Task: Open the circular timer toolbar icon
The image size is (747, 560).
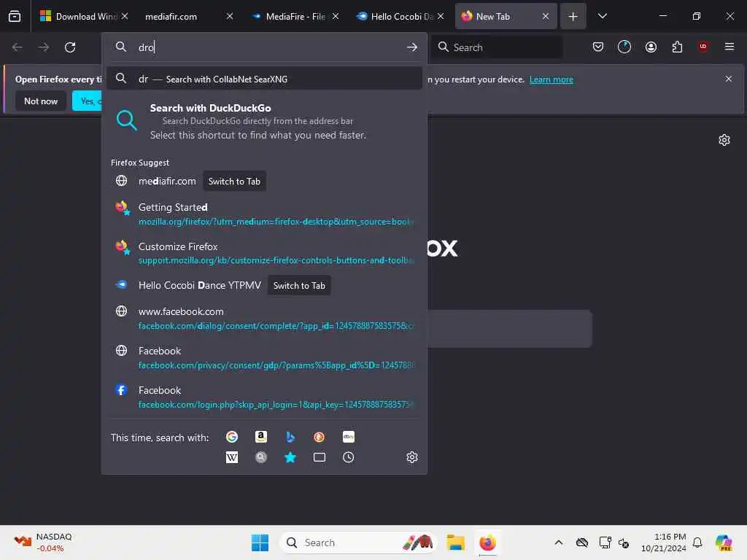Action: point(624,47)
